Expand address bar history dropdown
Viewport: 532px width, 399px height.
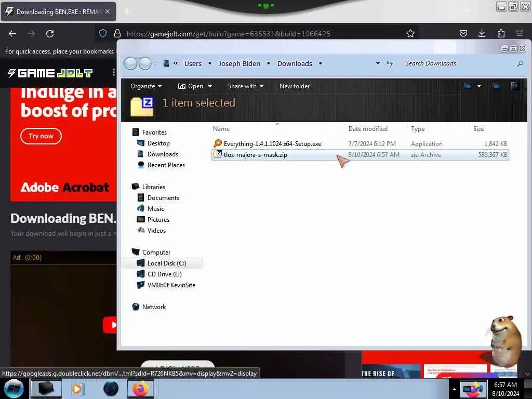tap(378, 63)
